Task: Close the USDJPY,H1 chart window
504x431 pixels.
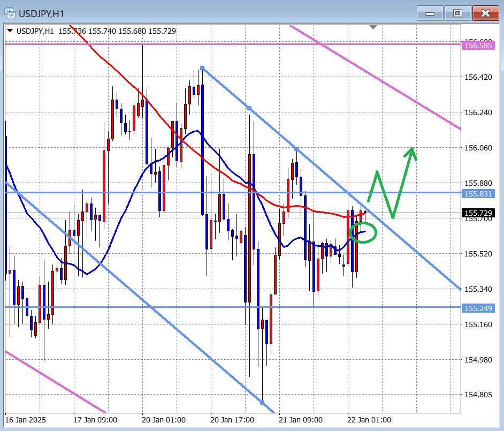Action: pyautogui.click(x=485, y=13)
